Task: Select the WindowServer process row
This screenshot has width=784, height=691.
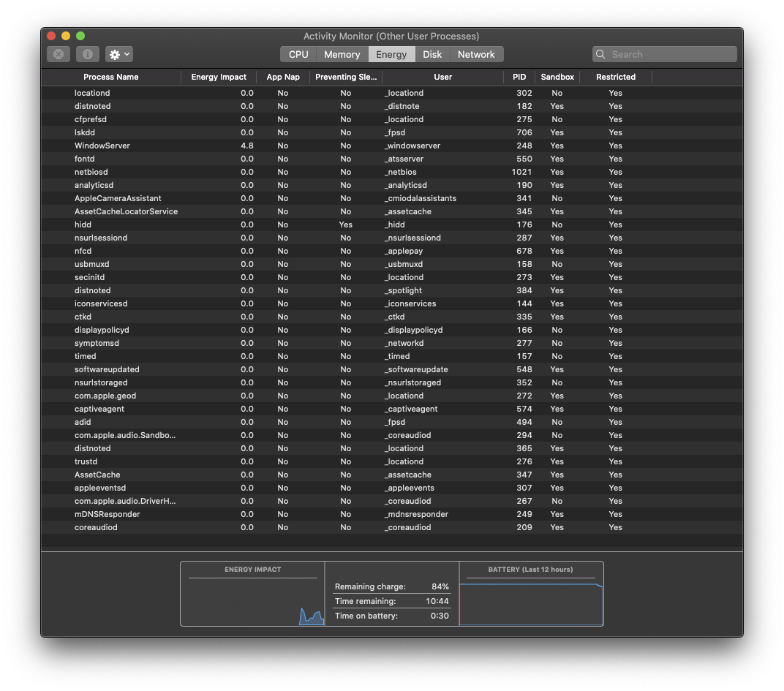Action: (x=392, y=146)
